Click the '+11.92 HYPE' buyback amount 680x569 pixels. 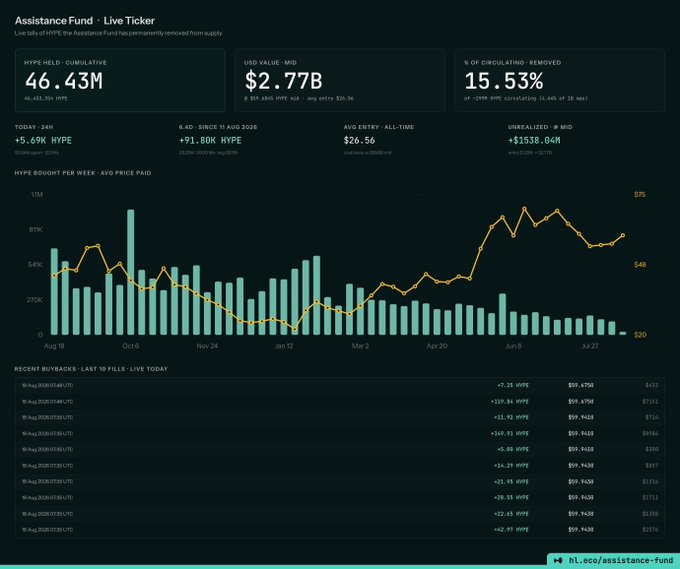511,417
